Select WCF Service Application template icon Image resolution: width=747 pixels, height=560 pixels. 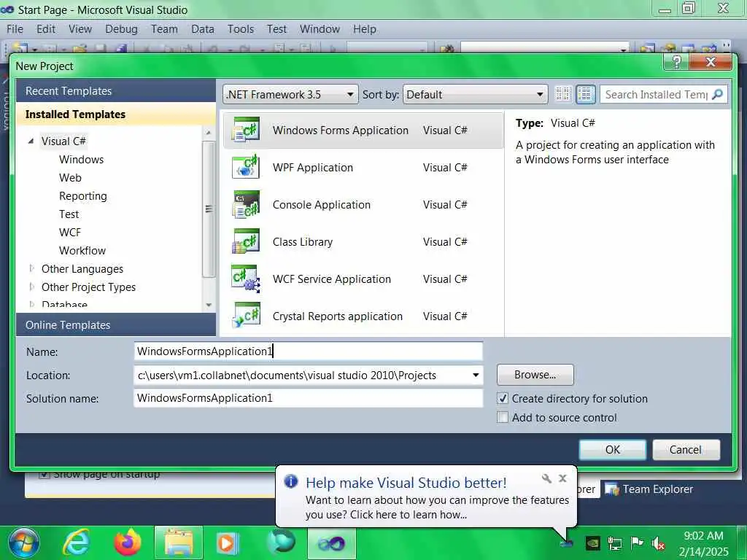246,279
